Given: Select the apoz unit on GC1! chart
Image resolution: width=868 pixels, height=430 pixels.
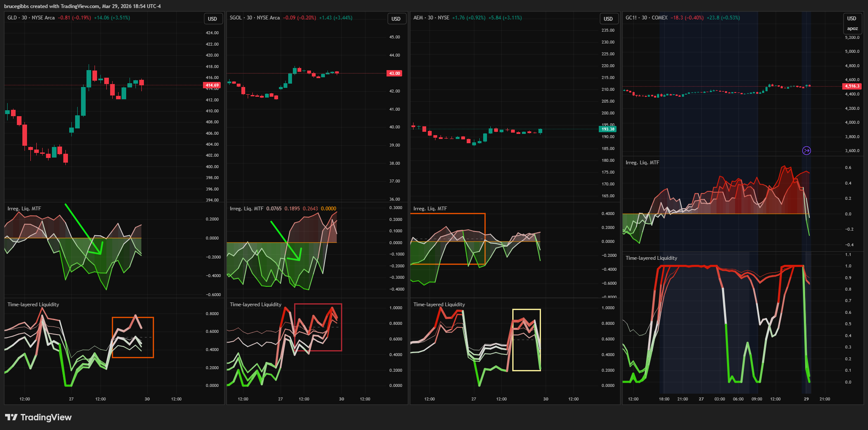Looking at the screenshot, I should [852, 29].
